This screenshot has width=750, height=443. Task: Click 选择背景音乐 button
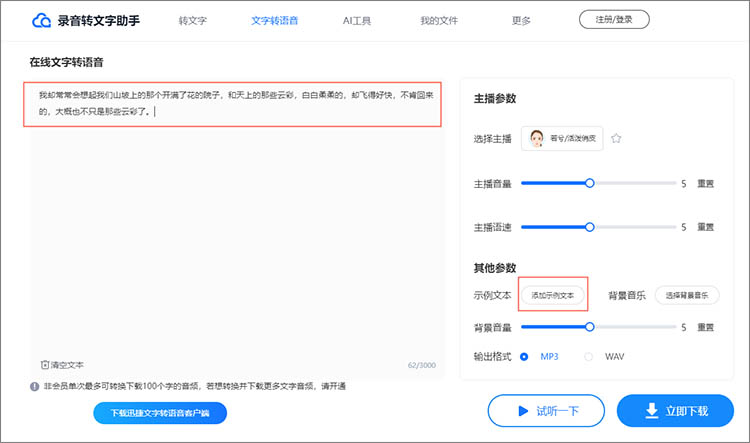click(687, 295)
